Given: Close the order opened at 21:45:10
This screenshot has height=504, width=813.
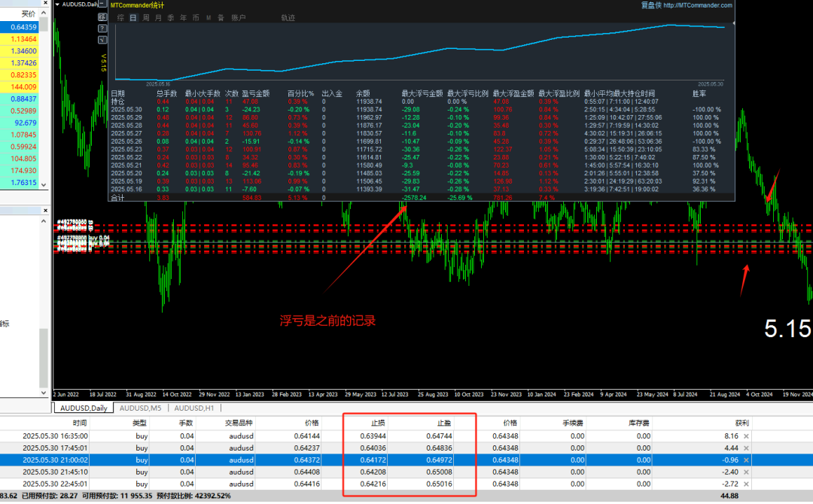Looking at the screenshot, I should coord(746,472).
